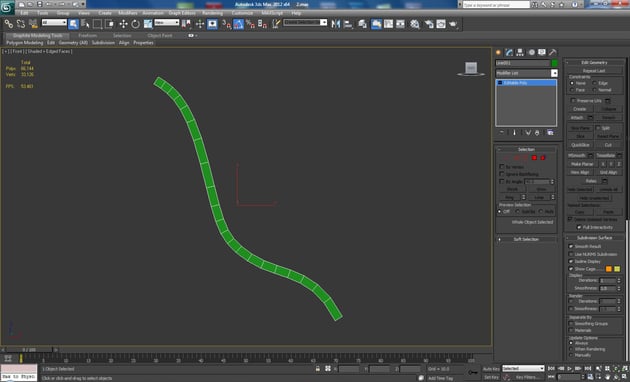Activate the Select and Scale tool
Screen dimensions: 630x382
pos(148,24)
